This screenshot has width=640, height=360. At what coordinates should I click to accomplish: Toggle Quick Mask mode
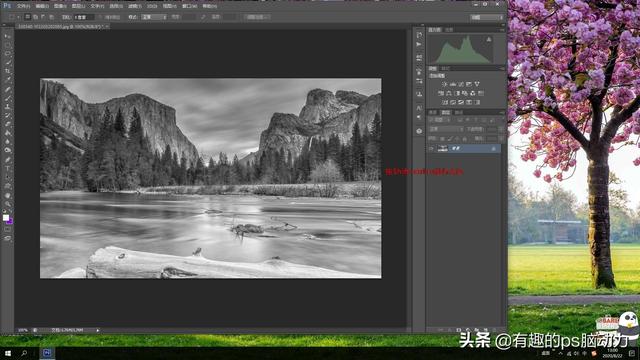(7, 229)
